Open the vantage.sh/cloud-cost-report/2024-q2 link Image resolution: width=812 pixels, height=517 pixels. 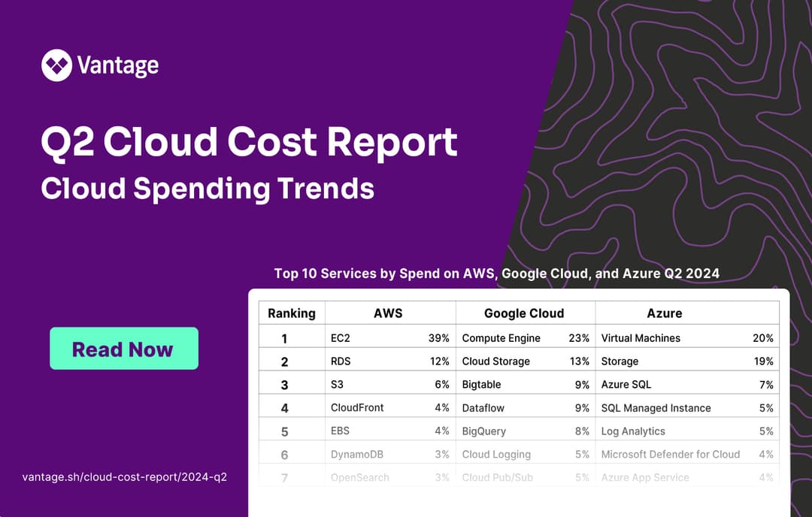coord(125,477)
